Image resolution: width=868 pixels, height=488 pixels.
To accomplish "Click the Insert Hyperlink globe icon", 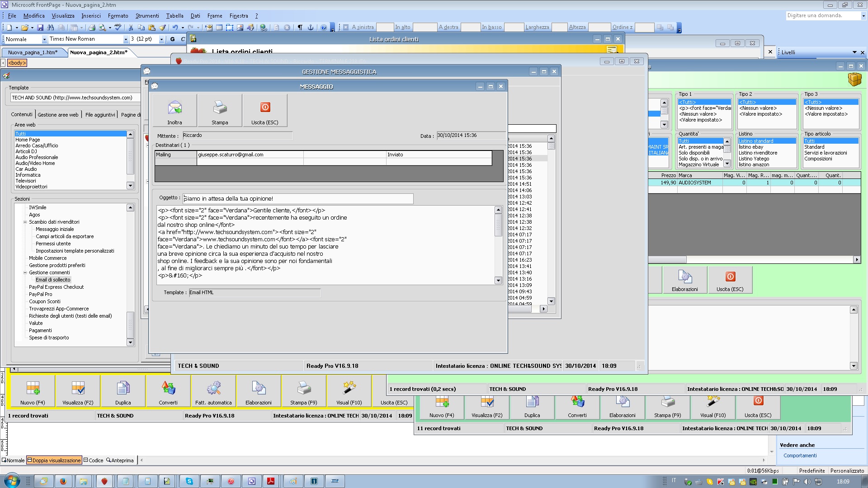I will (x=263, y=28).
